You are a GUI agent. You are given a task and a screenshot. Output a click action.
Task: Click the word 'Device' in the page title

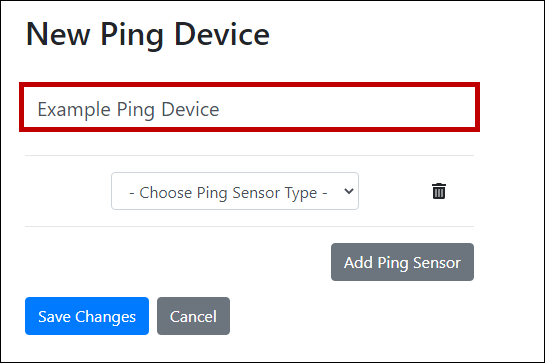tap(222, 34)
